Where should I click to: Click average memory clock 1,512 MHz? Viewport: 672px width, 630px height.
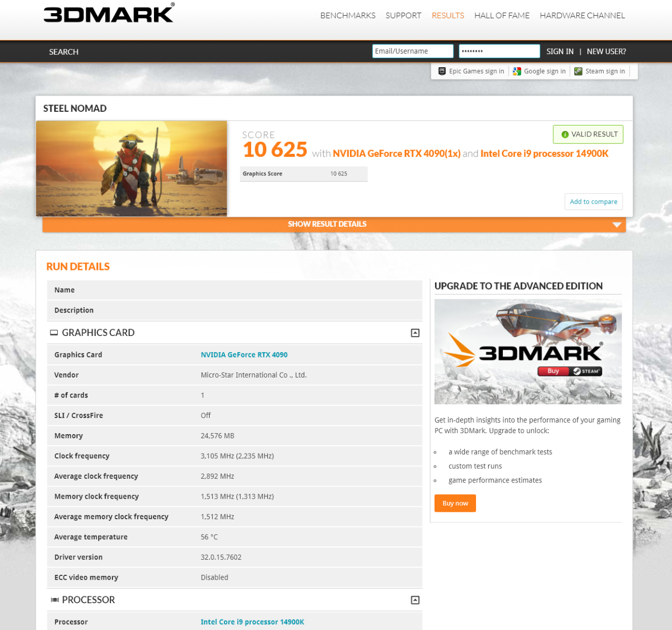coord(218,517)
